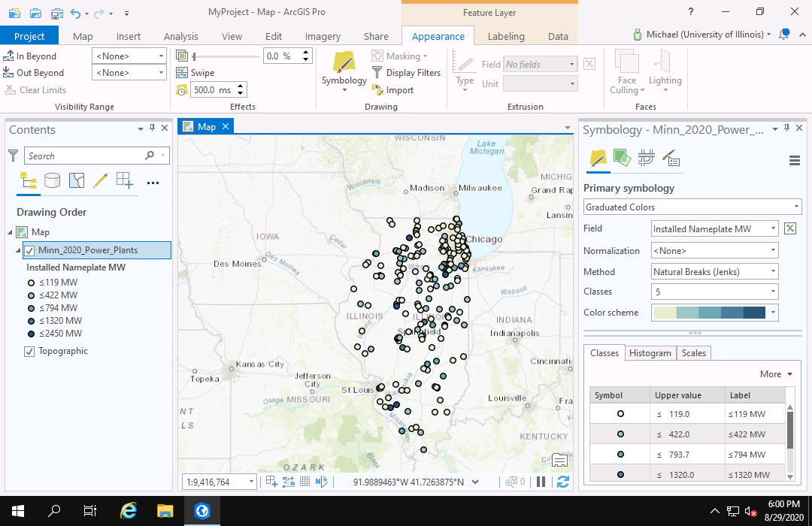The image size is (812, 526).
Task: Toggle the Topographic basemap layer visibility
Action: [29, 351]
